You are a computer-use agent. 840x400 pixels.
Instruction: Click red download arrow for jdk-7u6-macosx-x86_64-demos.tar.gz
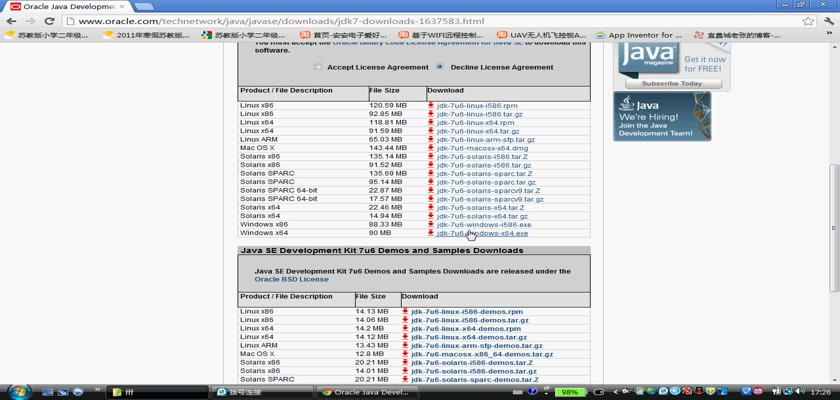405,354
